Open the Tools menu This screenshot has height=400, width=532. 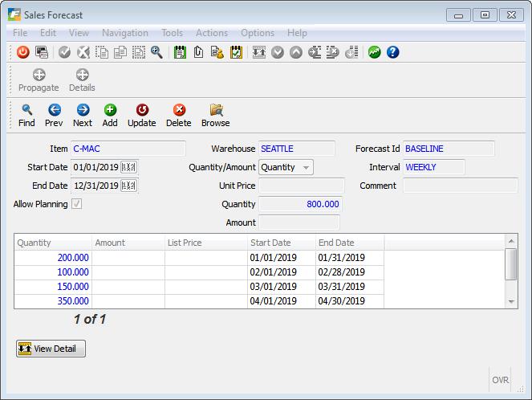click(173, 33)
